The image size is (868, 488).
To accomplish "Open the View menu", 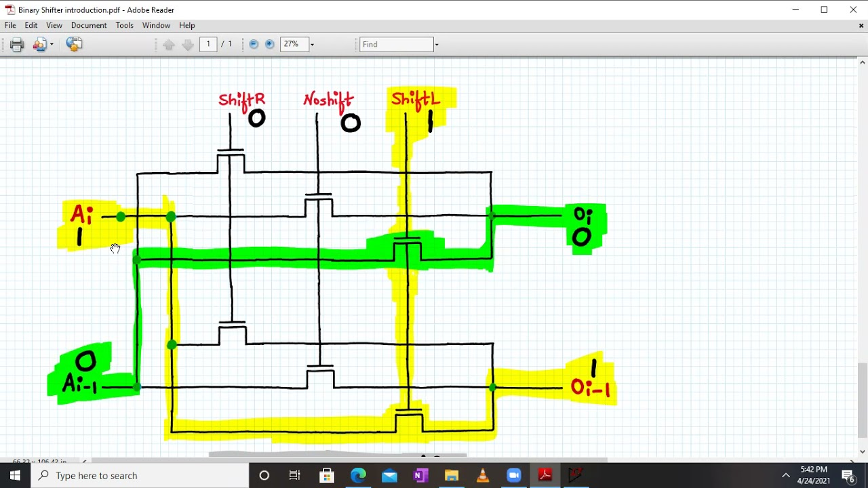I will tap(54, 25).
